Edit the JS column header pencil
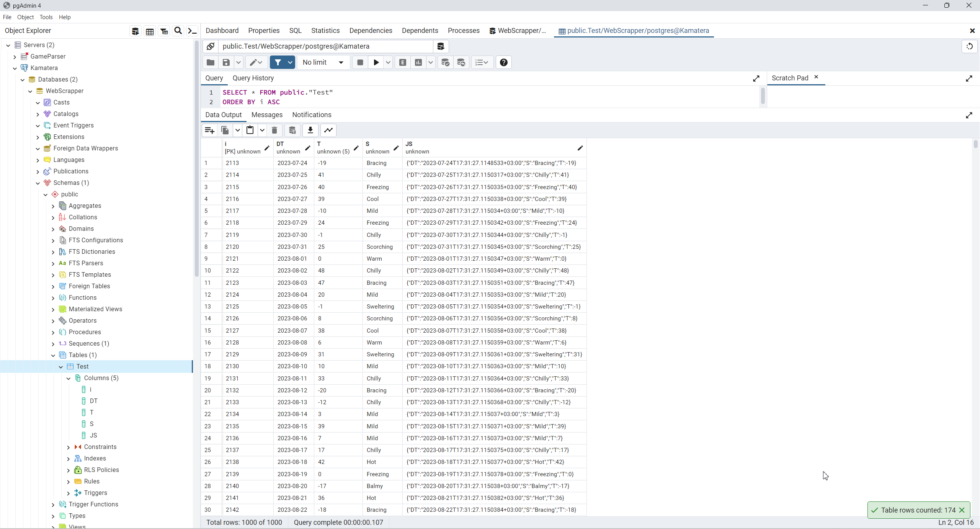Viewport: 980px width, 529px height. 580,148
